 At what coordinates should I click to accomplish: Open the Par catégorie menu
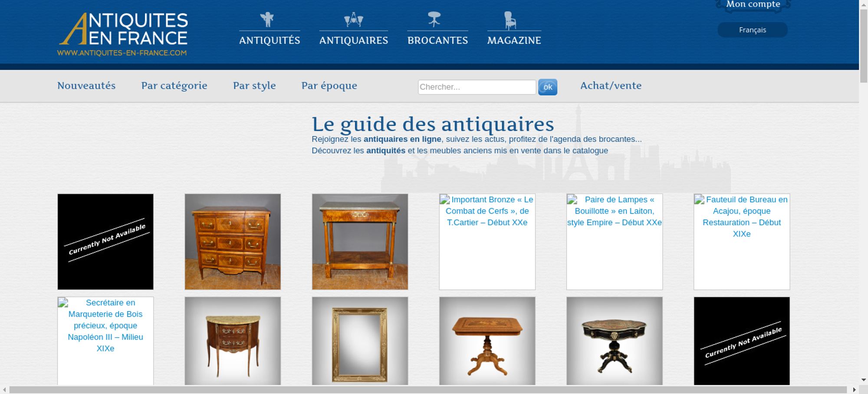point(174,85)
